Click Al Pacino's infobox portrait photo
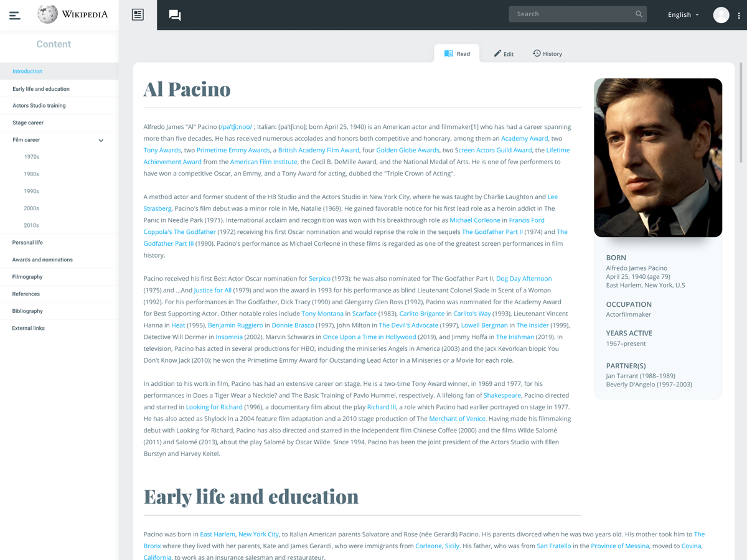The image size is (747, 560). [657, 157]
